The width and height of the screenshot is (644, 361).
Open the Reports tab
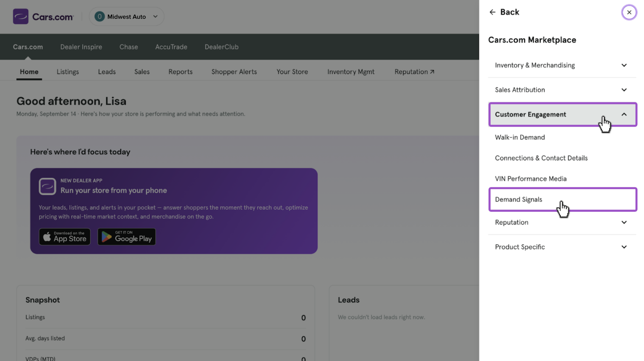pos(180,72)
